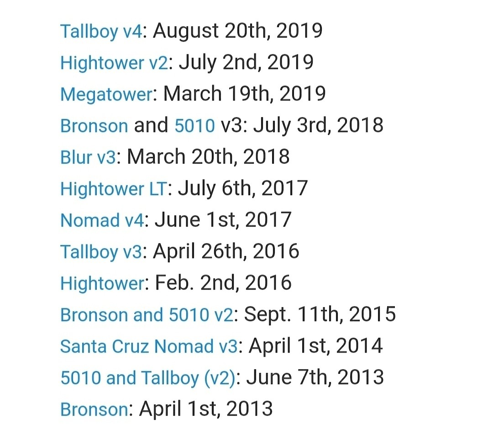Click Hightower link dated Feb. 2nd, 2016

tap(102, 284)
